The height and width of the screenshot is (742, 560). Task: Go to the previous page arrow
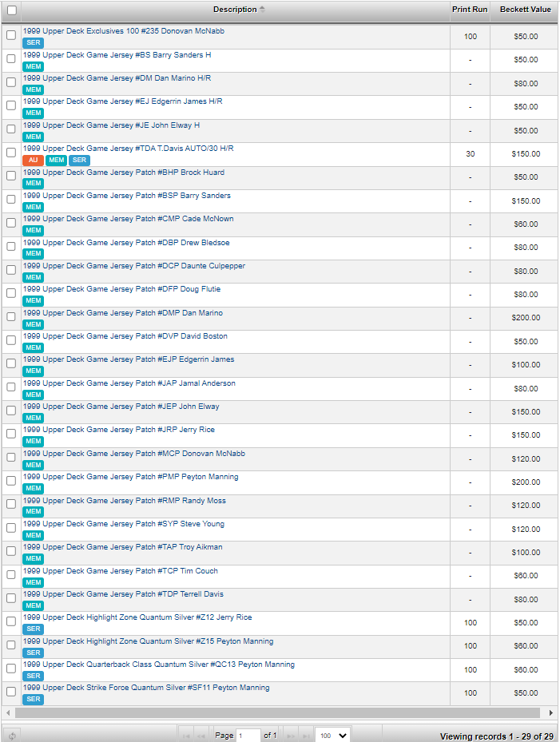(x=201, y=736)
